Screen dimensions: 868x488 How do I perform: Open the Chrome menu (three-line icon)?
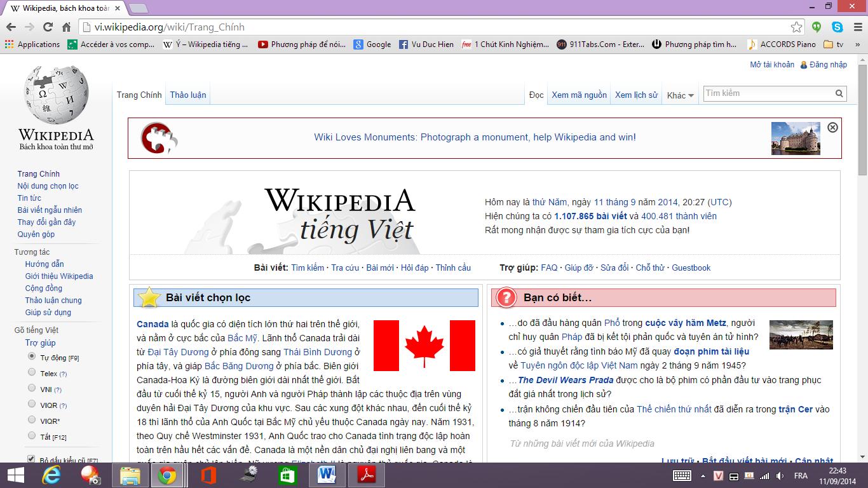(x=857, y=27)
